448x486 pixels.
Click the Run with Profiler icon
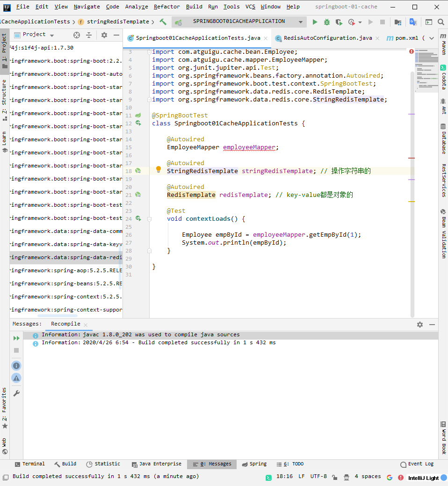click(x=351, y=22)
